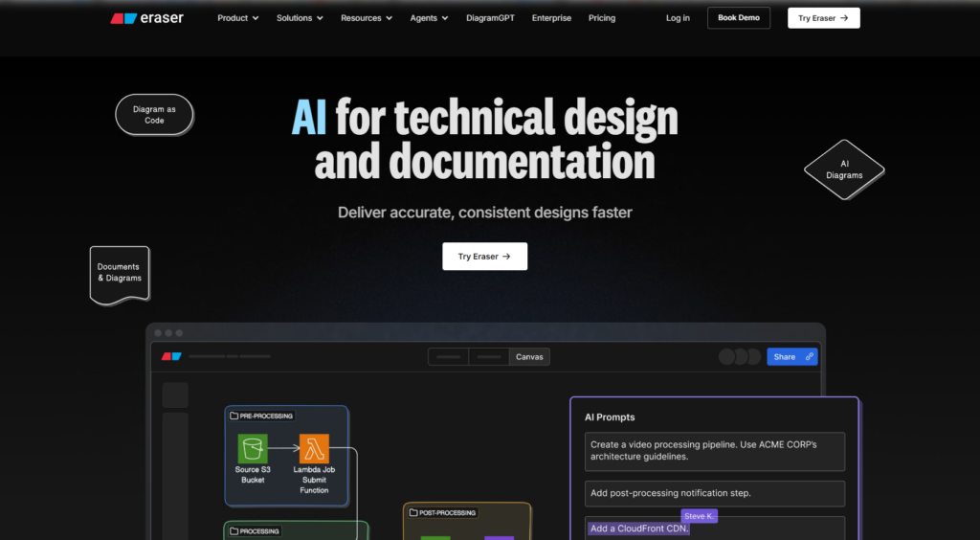Image resolution: width=980 pixels, height=540 pixels.
Task: Click the Try Eraser button below the headline
Action: pos(484,257)
